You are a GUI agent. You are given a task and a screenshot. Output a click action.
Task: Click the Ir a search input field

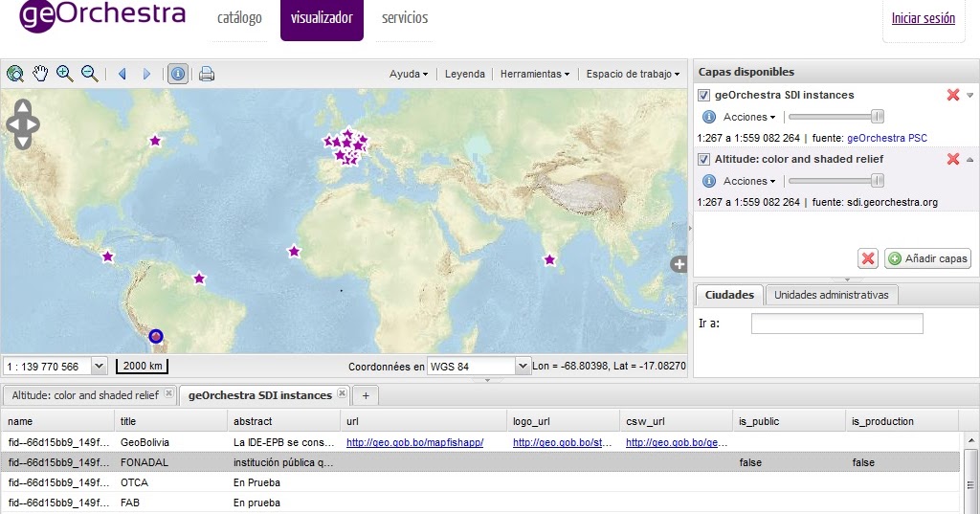(836, 324)
